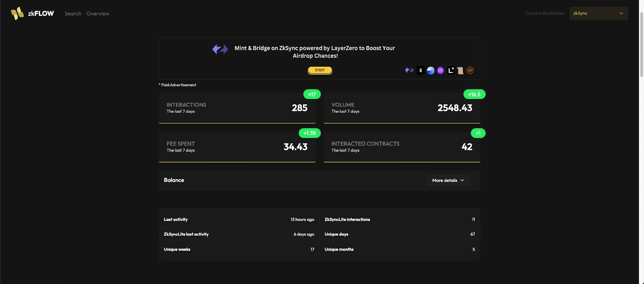Click the zkFLOW brand name
Image resolution: width=644 pixels, height=284 pixels.
pos(41,13)
